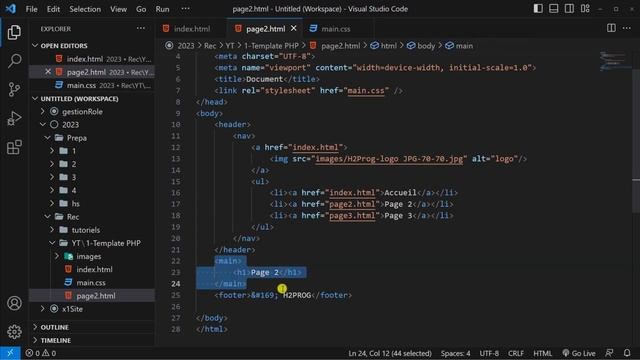Open the File menu
The image size is (640, 360).
tap(31, 9)
